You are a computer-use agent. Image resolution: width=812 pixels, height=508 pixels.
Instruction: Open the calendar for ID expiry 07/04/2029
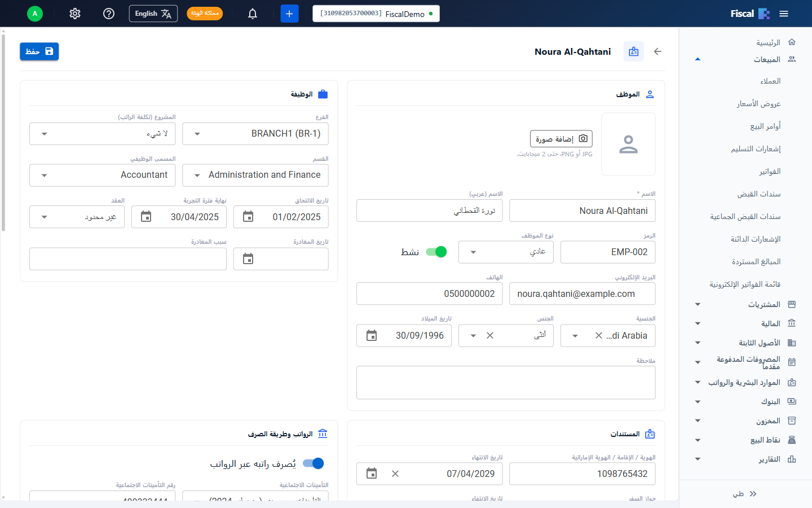(372, 474)
